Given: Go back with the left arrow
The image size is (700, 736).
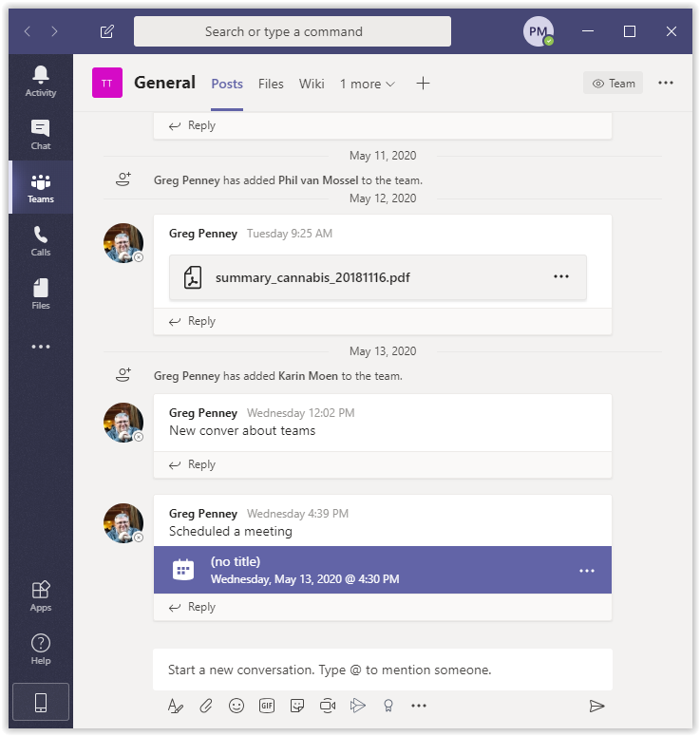Looking at the screenshot, I should (28, 31).
